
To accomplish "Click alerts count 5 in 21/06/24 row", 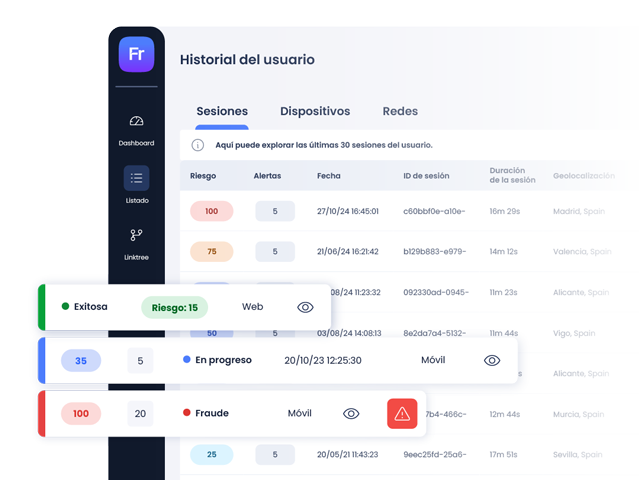I will [x=275, y=251].
